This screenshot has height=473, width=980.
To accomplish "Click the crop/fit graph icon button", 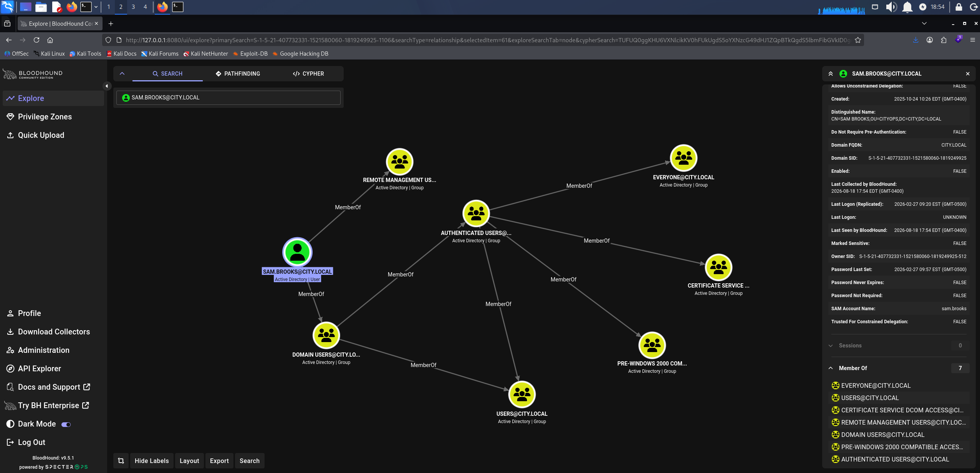I will click(121, 461).
